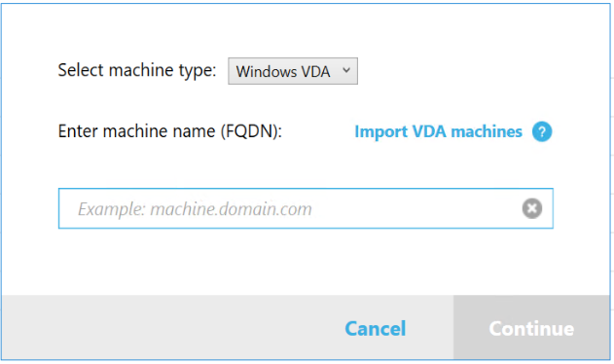Click the gray circular X clear button
Viewport: 614px width, 364px height.
[x=531, y=208]
